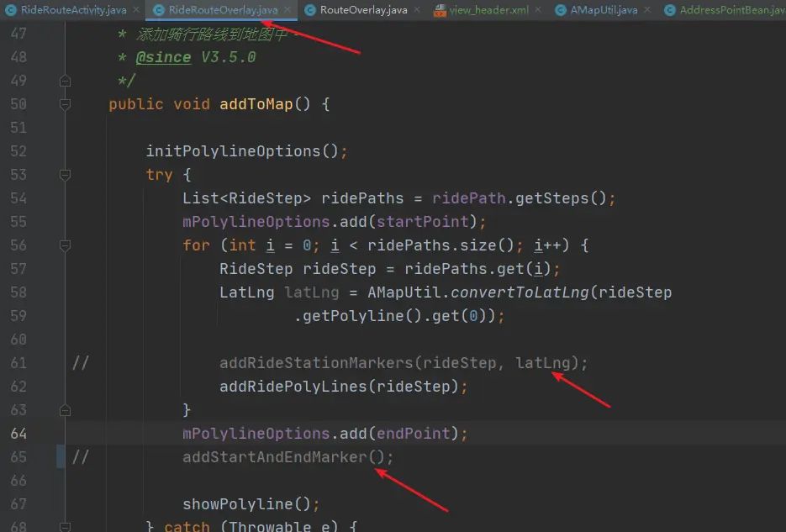786x532 pixels.
Task: Click the class icon on RouteOverlay.java tab
Action: 310,10
